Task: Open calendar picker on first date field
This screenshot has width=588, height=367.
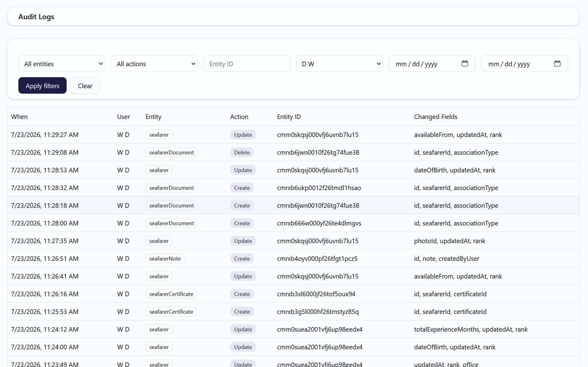Action: (464, 63)
